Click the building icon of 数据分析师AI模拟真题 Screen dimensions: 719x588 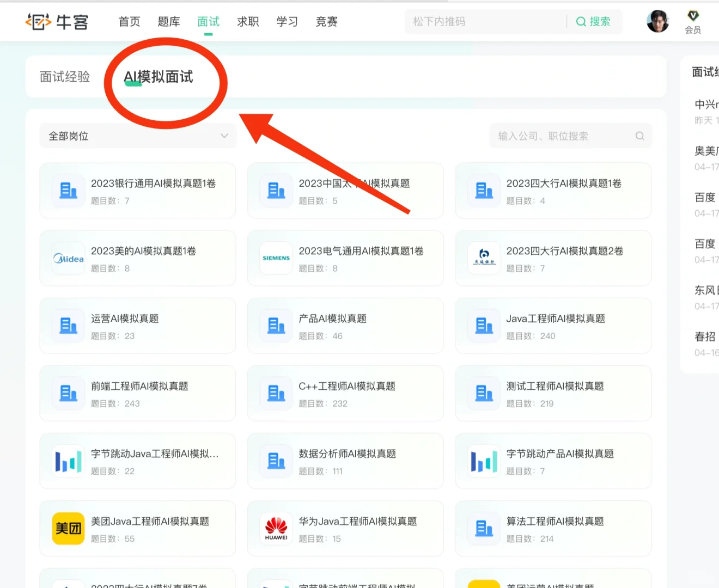(x=276, y=461)
